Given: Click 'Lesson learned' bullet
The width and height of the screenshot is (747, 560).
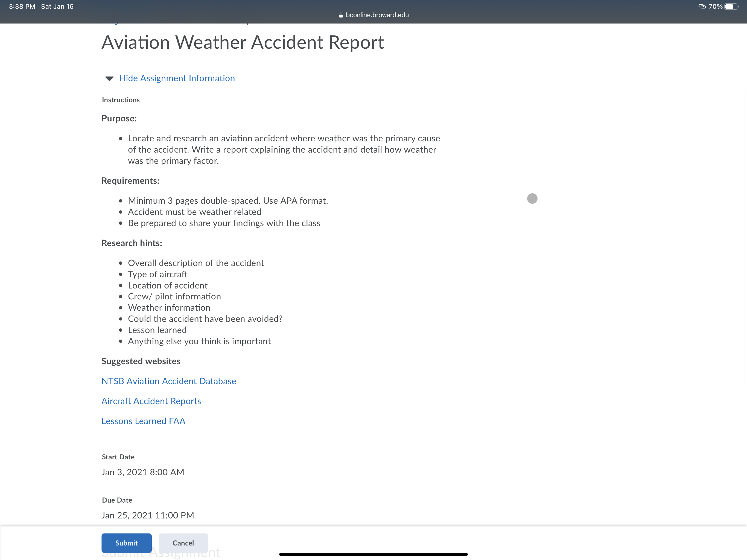Looking at the screenshot, I should point(157,330).
